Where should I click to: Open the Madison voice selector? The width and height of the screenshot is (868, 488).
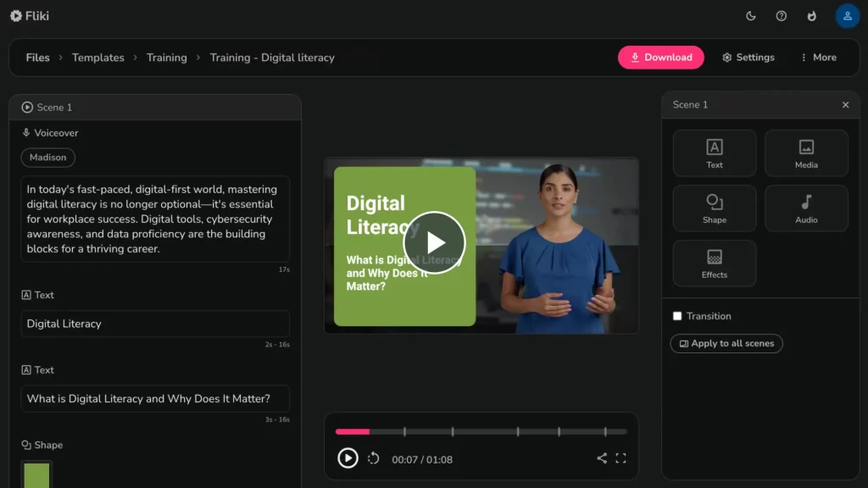pos(47,157)
